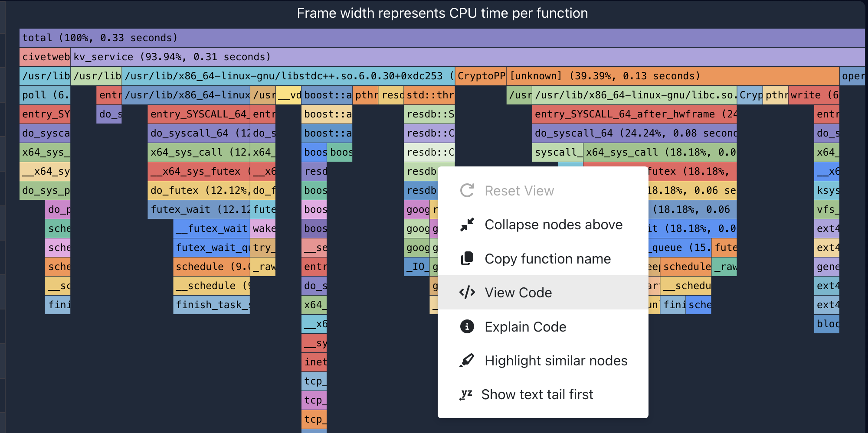Image resolution: width=868 pixels, height=433 pixels.
Task: Select the libc.so frame under [unknown]
Action: coord(634,95)
